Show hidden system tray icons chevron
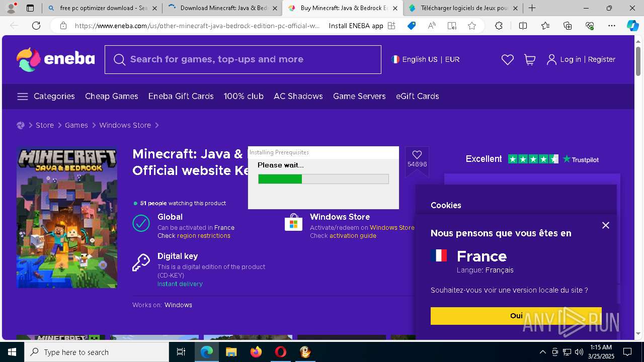This screenshot has height=362, width=644. (x=542, y=352)
